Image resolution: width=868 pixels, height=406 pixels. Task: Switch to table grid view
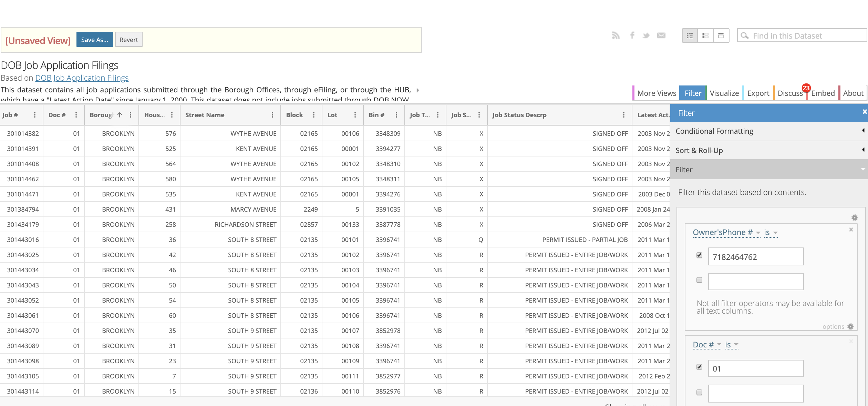click(x=690, y=35)
